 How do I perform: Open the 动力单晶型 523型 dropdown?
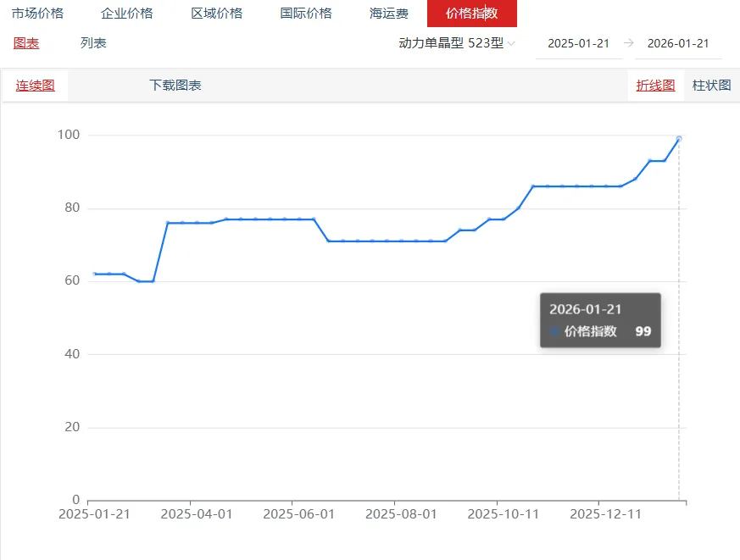pos(456,43)
